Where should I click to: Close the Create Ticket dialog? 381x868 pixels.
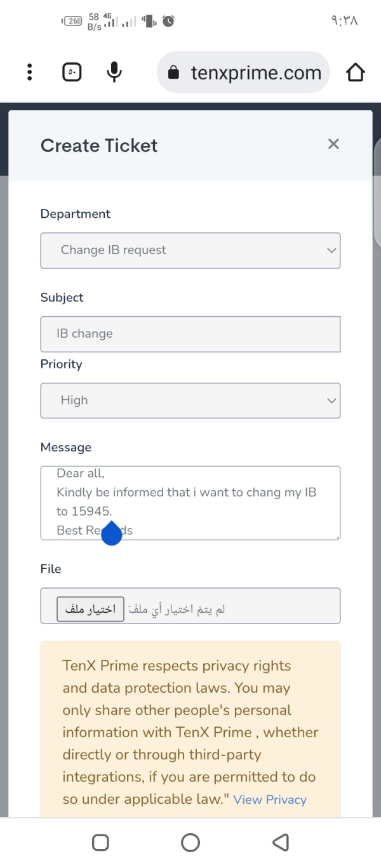point(333,144)
